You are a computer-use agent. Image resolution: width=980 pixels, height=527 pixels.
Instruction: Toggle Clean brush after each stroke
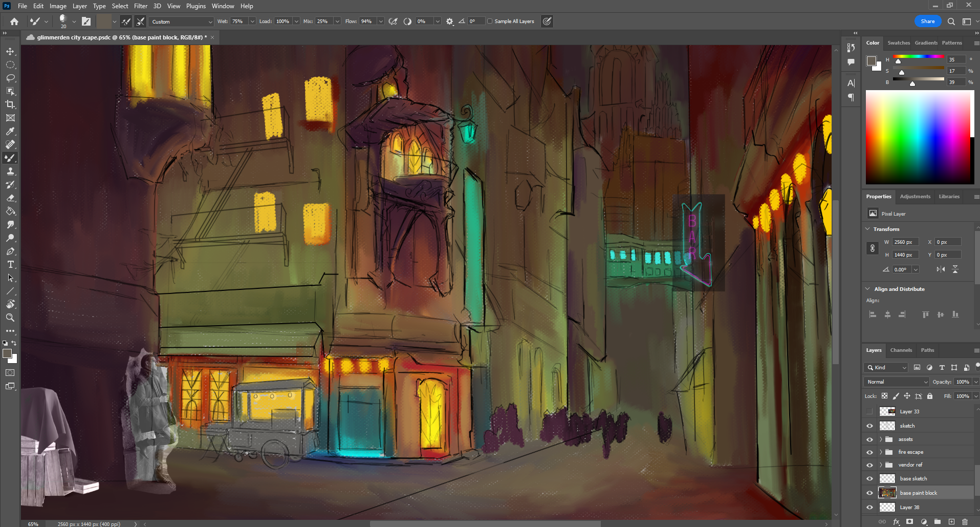140,22
